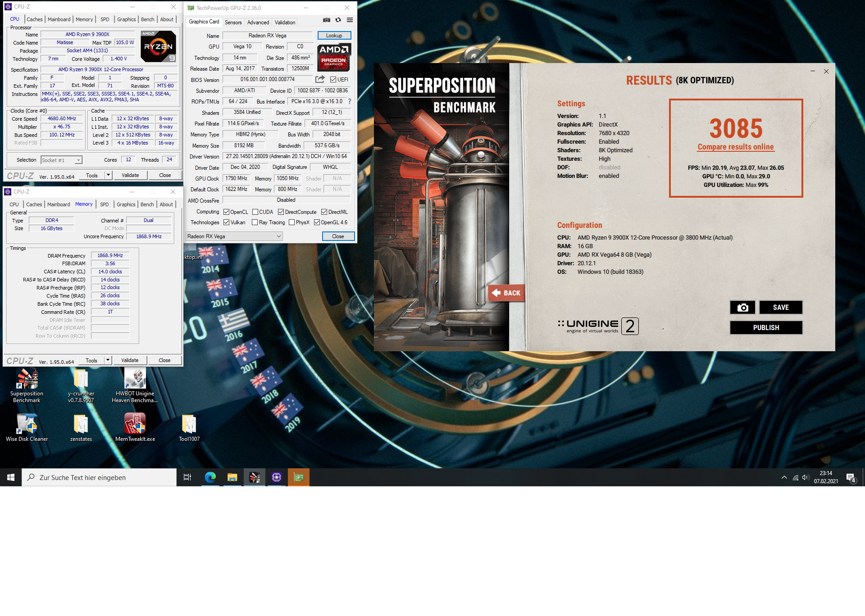Toggle the DirectCompute checkbox
Viewport: 865px width, 616px height.
pos(281,212)
